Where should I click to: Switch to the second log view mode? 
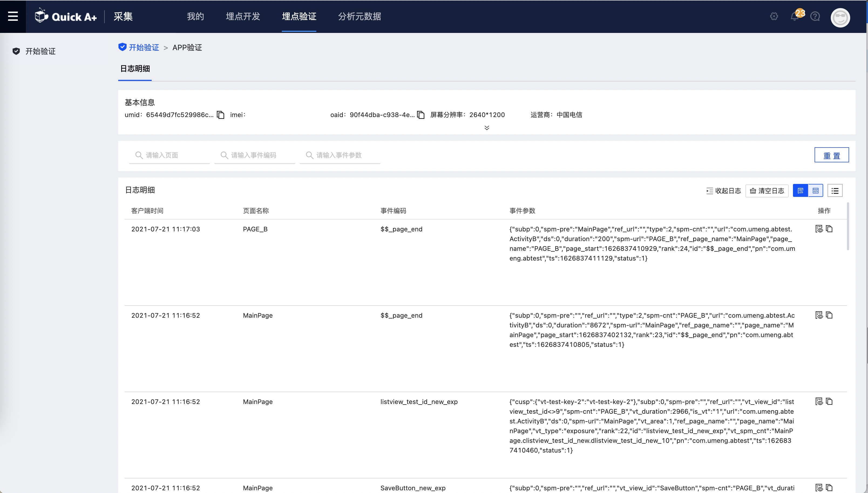(x=815, y=191)
